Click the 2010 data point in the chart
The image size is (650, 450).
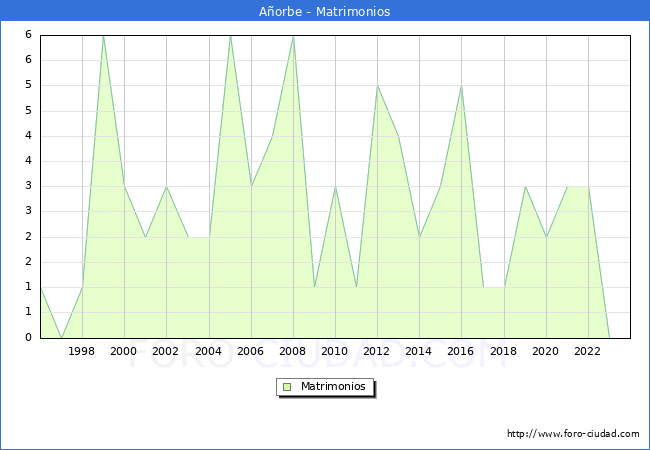point(335,186)
